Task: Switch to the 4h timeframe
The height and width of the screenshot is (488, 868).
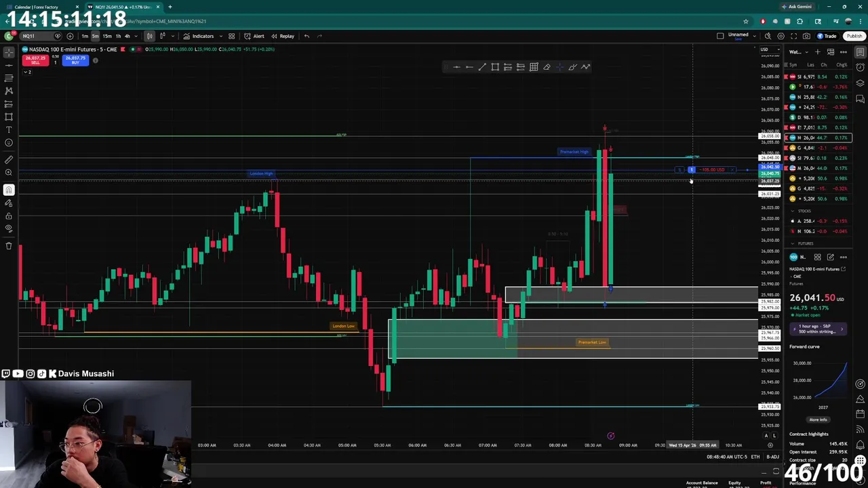Action: click(127, 36)
